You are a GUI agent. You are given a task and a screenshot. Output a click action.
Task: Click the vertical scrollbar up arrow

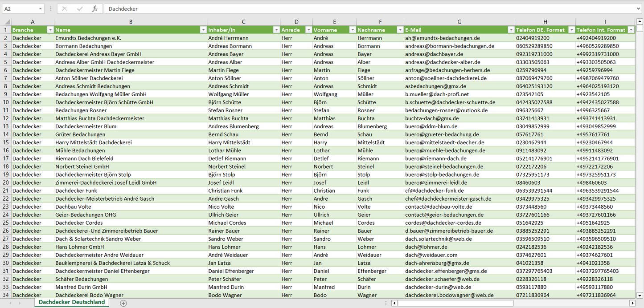pos(640,22)
